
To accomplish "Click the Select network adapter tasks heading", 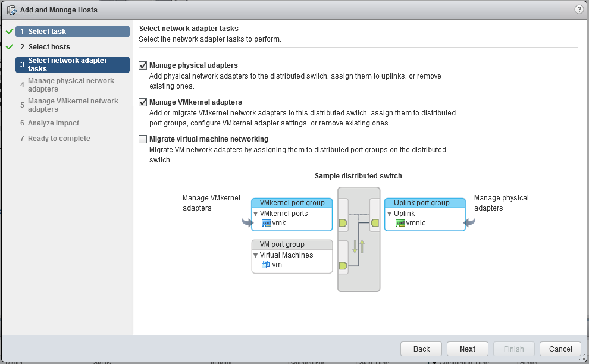I will click(x=189, y=29).
